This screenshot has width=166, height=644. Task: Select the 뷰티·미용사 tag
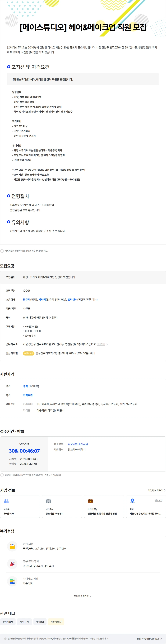[8, 622]
